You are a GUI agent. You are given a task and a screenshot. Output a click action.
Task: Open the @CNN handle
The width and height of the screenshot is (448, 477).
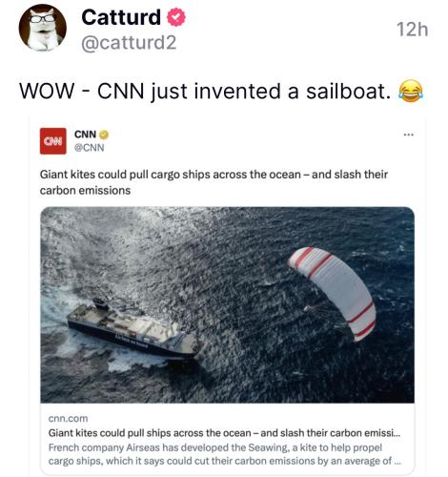pos(89,148)
